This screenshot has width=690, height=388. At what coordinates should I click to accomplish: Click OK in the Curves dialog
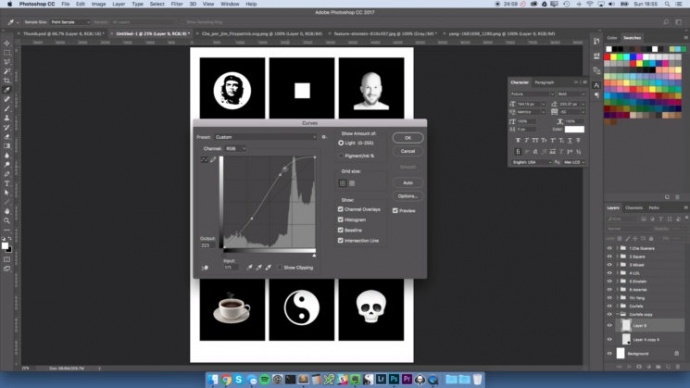(x=408, y=138)
